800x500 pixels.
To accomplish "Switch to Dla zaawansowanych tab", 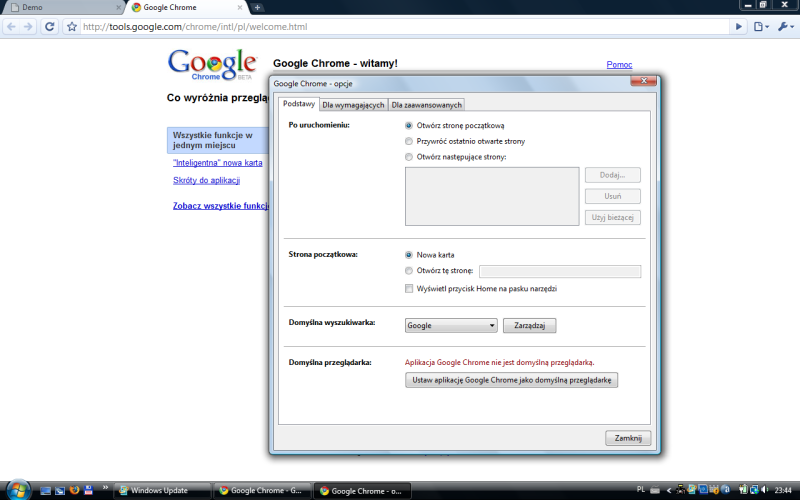I will (x=427, y=105).
